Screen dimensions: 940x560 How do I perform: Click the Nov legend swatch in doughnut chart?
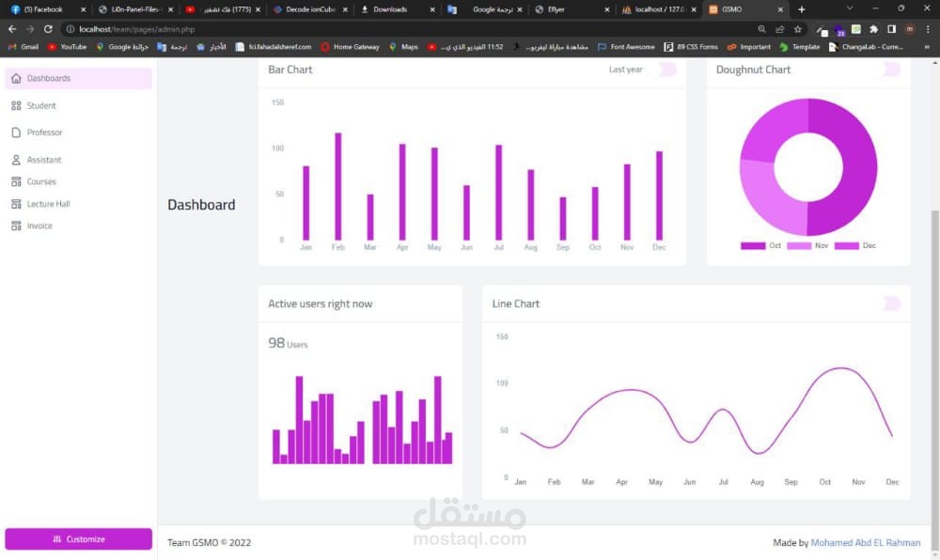point(798,245)
